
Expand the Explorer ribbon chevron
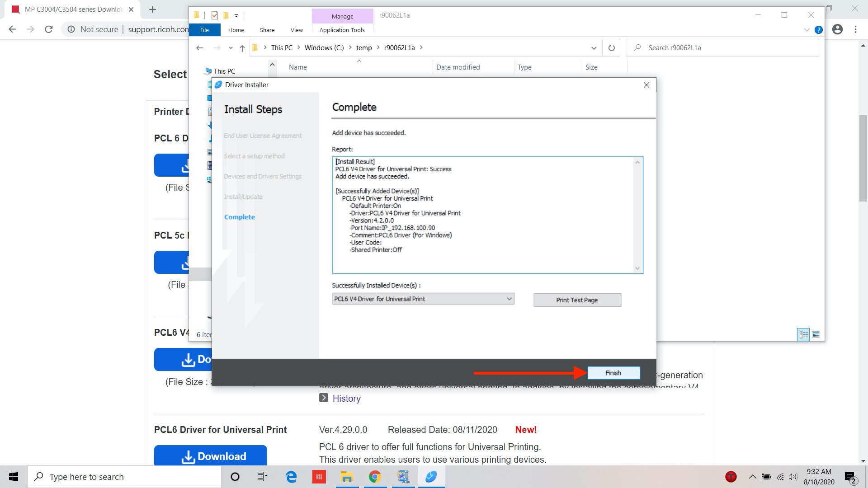tap(807, 30)
